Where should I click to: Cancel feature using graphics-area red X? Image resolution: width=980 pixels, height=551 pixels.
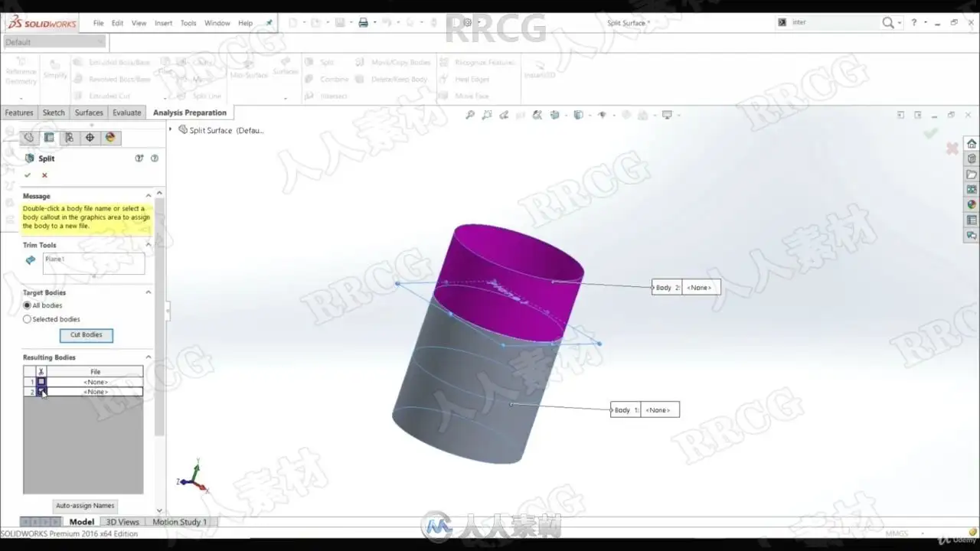(952, 148)
